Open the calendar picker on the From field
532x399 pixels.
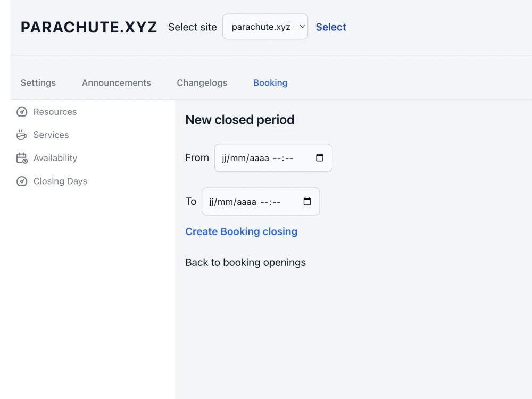[320, 157]
